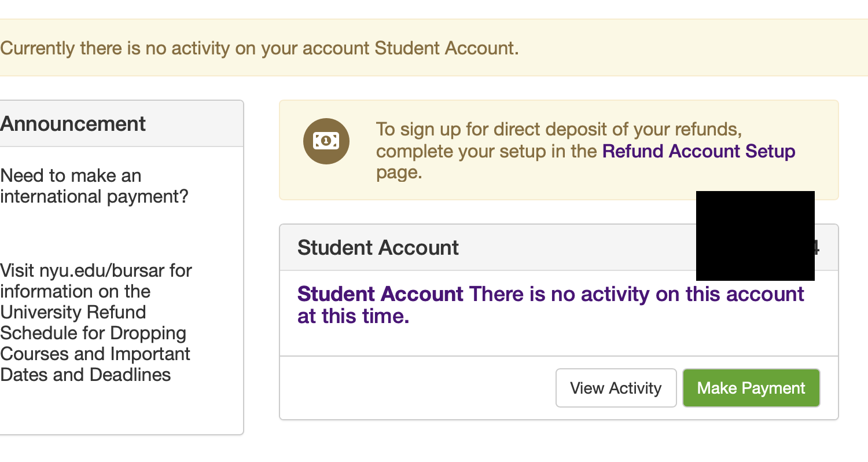Click the 'Visit nyu.edu/bursar for' text
868x462 pixels.
(x=96, y=270)
